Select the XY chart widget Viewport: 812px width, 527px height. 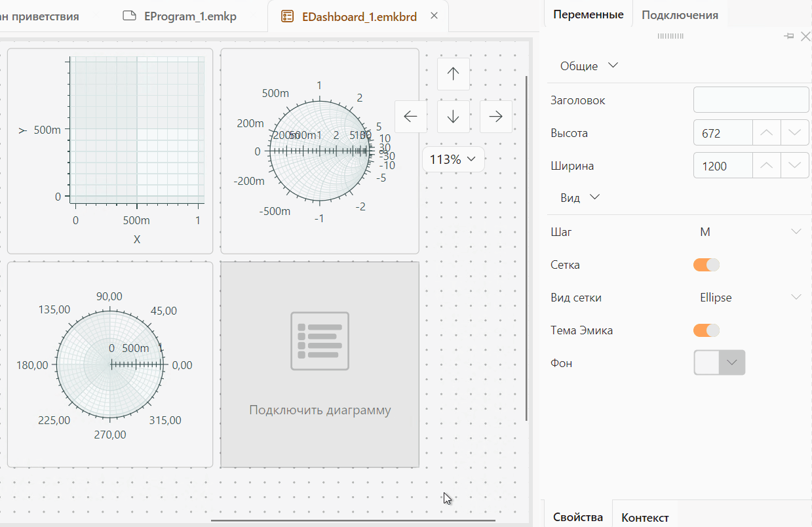[x=110, y=151]
